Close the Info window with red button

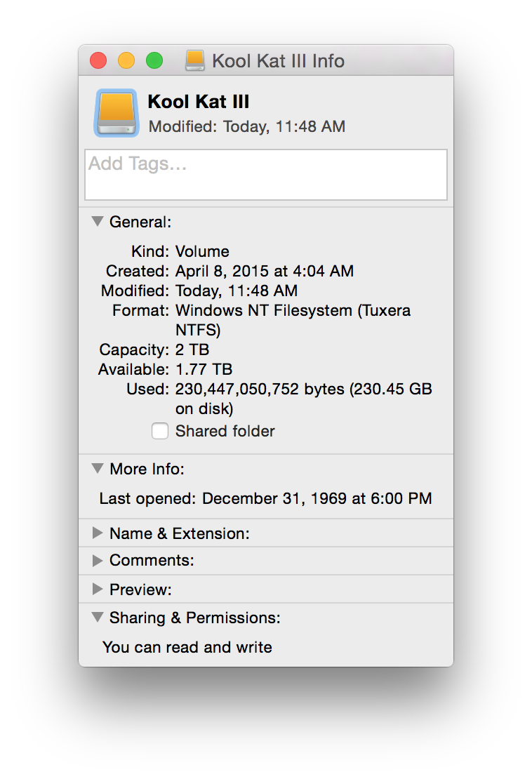98,60
